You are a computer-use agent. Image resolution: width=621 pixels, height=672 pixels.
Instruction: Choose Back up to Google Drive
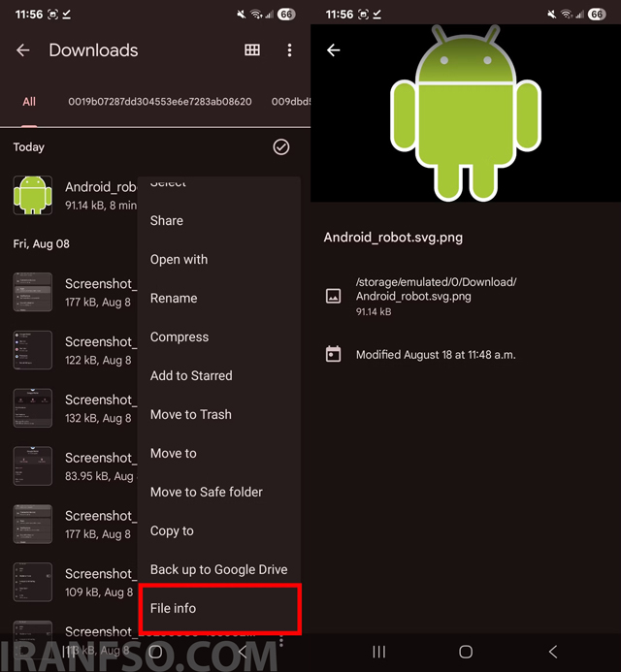pos(218,569)
